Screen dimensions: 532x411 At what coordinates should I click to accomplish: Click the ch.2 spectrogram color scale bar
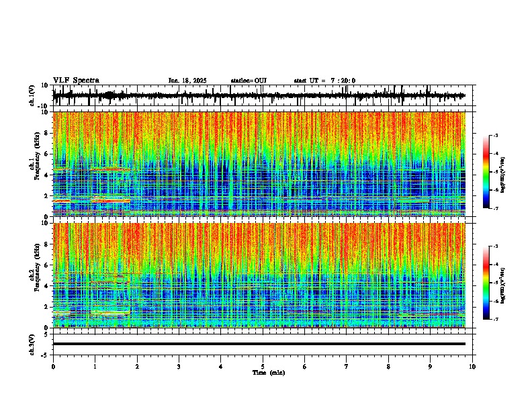tap(486, 283)
